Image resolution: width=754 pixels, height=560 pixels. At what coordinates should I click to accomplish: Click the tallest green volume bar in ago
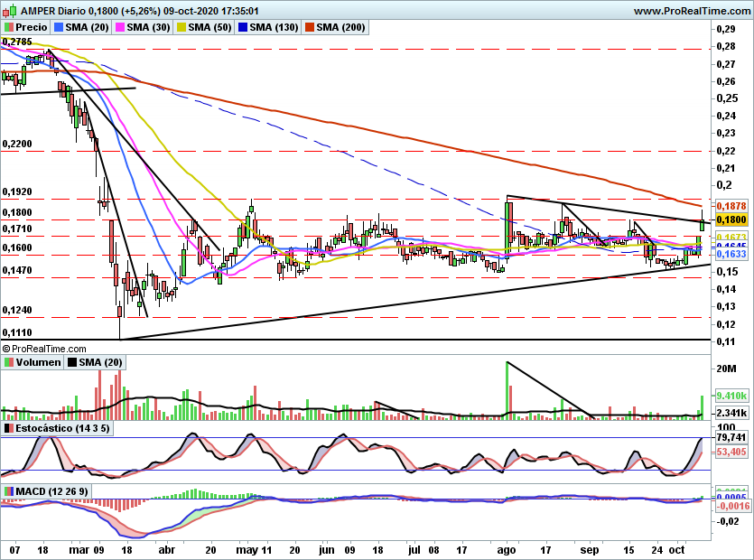click(x=507, y=391)
